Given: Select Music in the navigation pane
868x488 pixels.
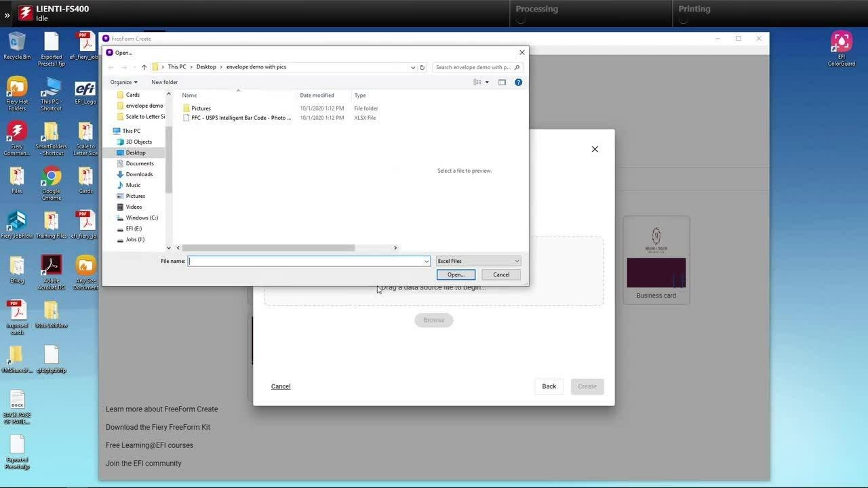Looking at the screenshot, I should click(x=133, y=185).
